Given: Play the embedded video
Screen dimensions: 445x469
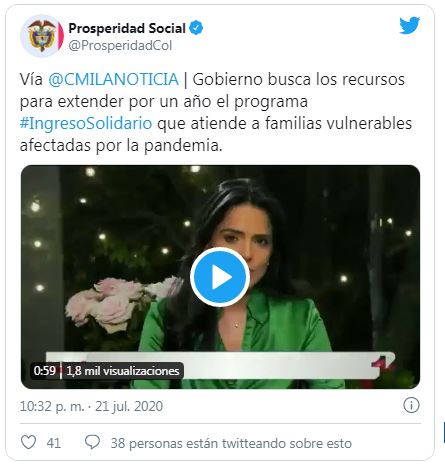Looking at the screenshot, I should click(x=220, y=277).
